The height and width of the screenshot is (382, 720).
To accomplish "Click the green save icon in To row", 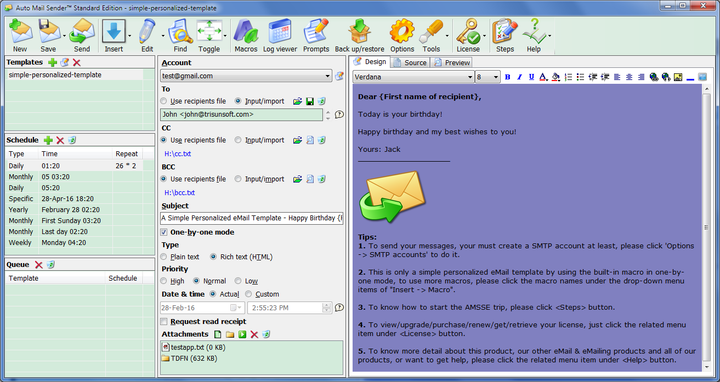I will click(310, 101).
